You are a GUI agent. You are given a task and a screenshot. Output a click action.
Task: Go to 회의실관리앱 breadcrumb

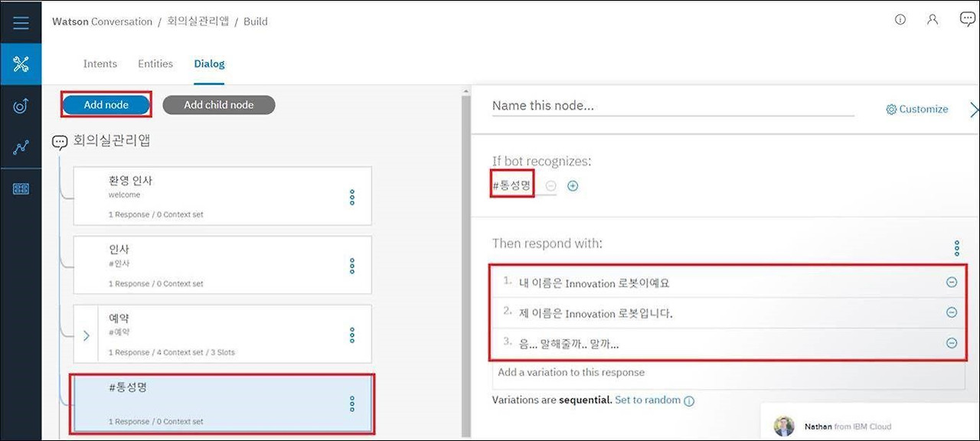pyautogui.click(x=198, y=21)
